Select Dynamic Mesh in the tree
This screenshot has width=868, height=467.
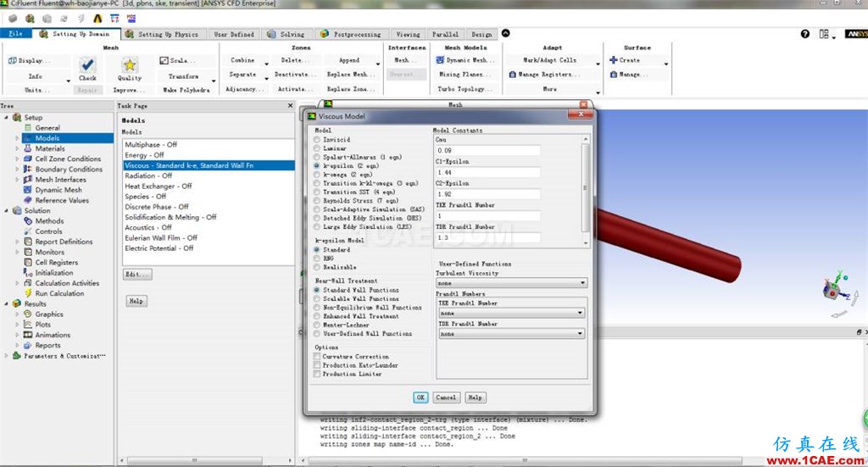pyautogui.click(x=58, y=190)
